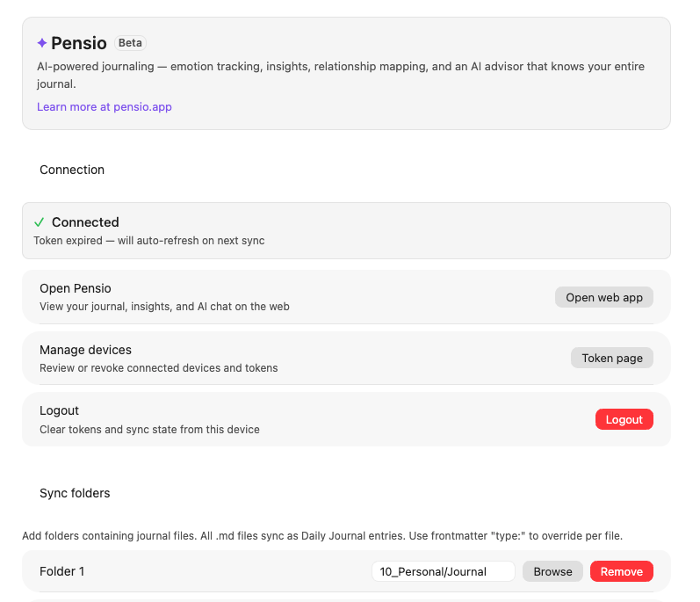Click the 'Manage devices' setting label
Image resolution: width=700 pixels, height=602 pixels.
[86, 350]
